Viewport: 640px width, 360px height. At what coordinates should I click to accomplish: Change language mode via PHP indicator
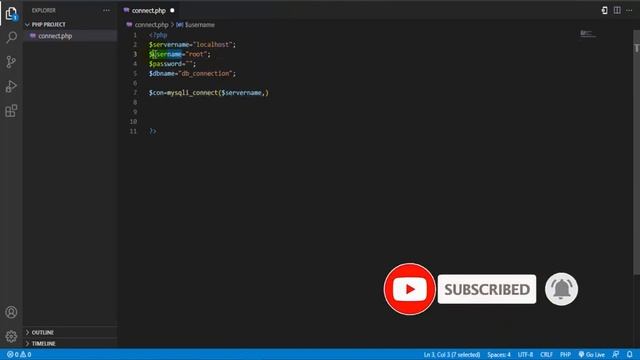click(x=565, y=354)
